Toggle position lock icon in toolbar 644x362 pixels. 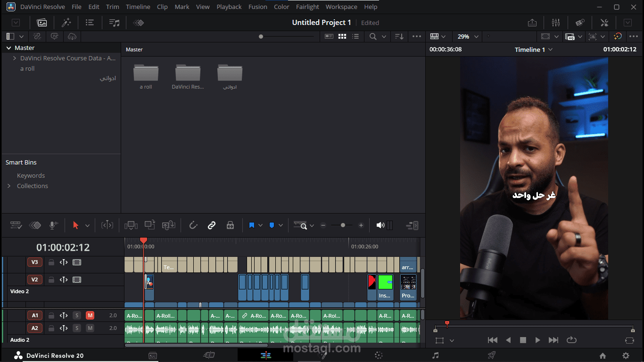click(x=230, y=225)
